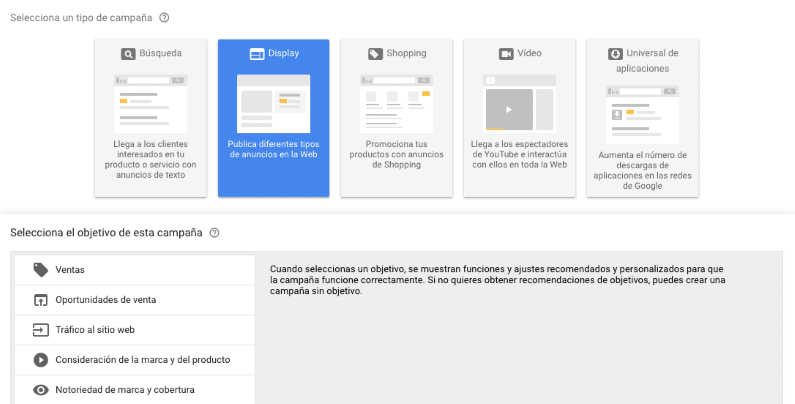Choose the Tráfico al sitio web objective
Viewport: 795px width, 404px height.
135,330
